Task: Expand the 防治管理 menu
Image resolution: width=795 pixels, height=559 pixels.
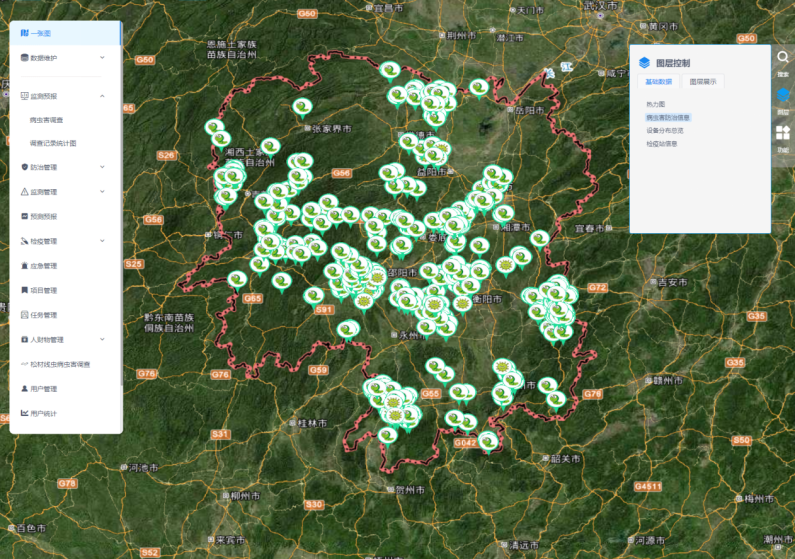Action: [60, 167]
